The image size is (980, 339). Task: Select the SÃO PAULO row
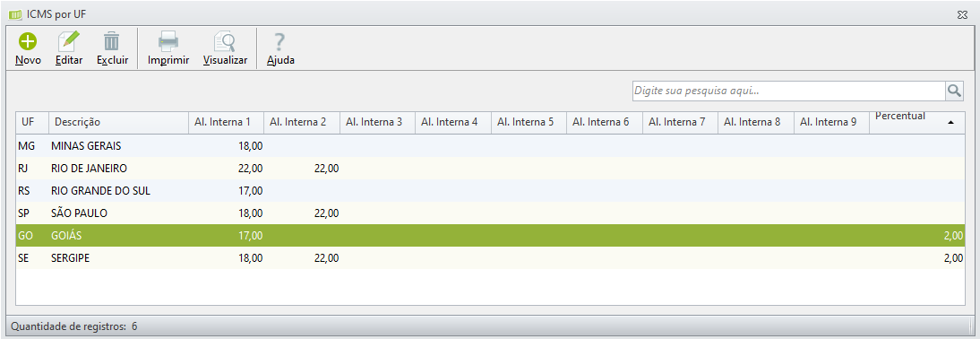tap(489, 213)
